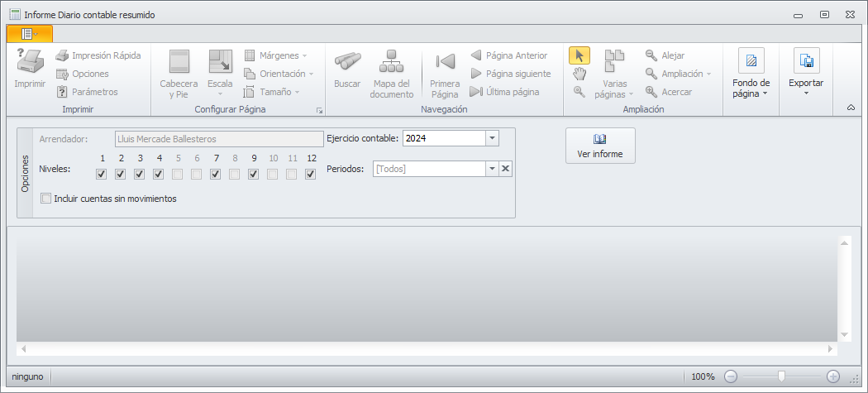Click the vertical Opciones panel header
Screen dimensions: 868x393
coord(25,173)
